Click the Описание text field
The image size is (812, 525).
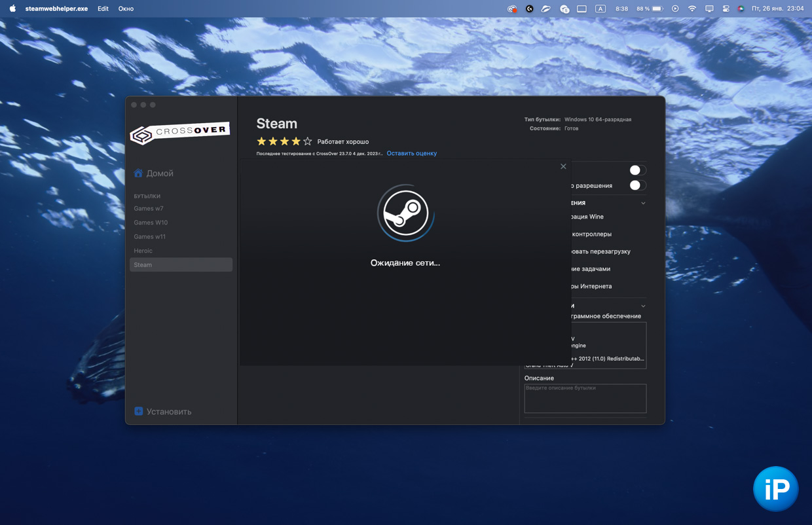click(585, 398)
